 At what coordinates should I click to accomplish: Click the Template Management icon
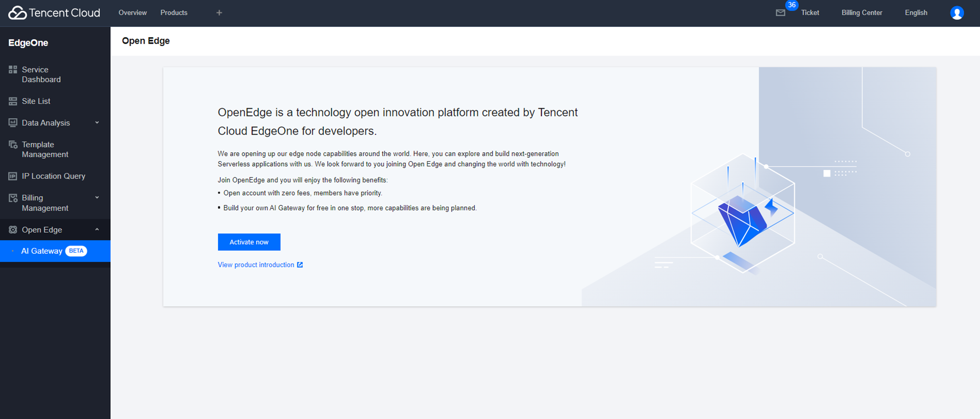13,145
